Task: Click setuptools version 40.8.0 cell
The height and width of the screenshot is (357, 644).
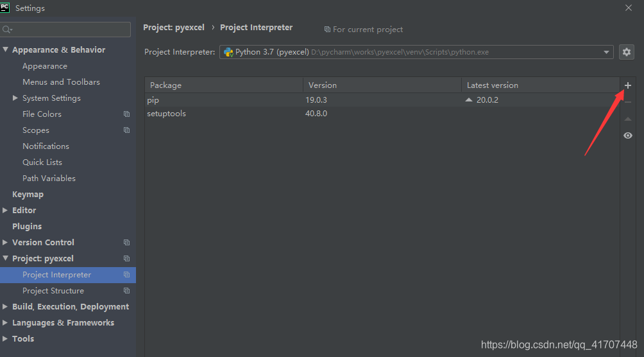Action: click(316, 114)
